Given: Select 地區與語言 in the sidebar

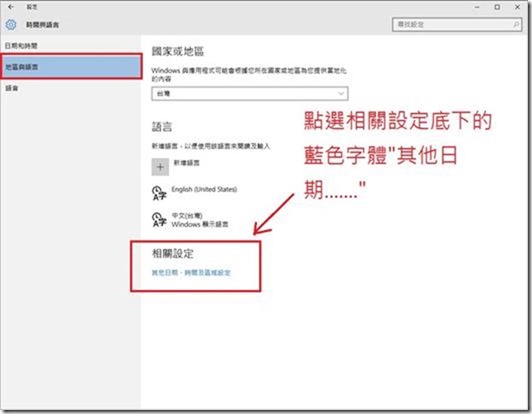Looking at the screenshot, I should [71, 67].
